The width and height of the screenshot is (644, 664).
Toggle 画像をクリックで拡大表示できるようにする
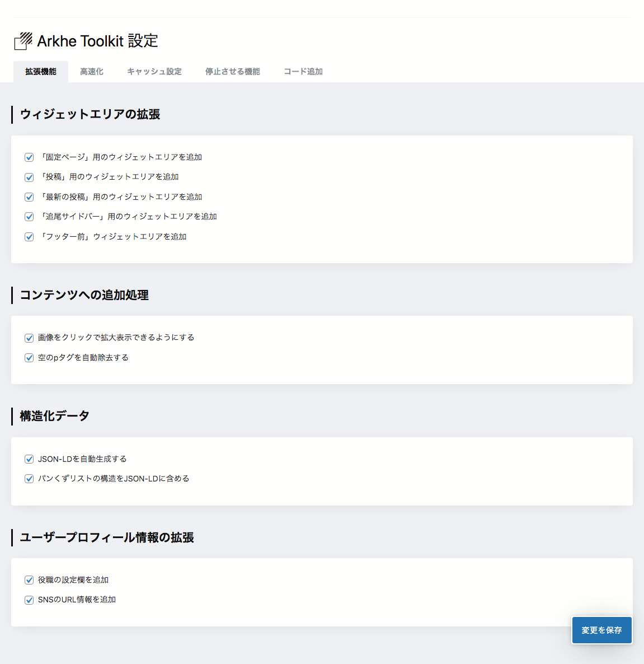29,338
